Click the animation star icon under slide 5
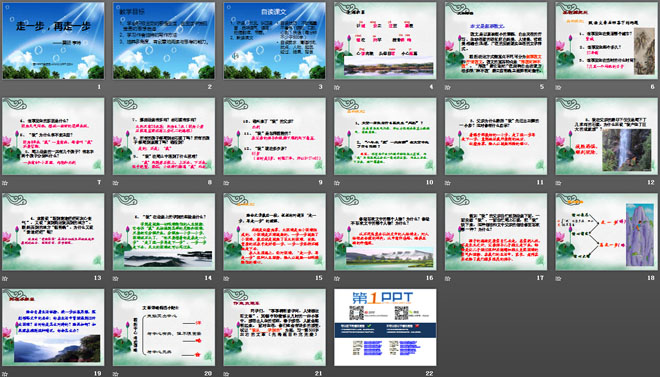The height and width of the screenshot is (377, 660). [448, 88]
